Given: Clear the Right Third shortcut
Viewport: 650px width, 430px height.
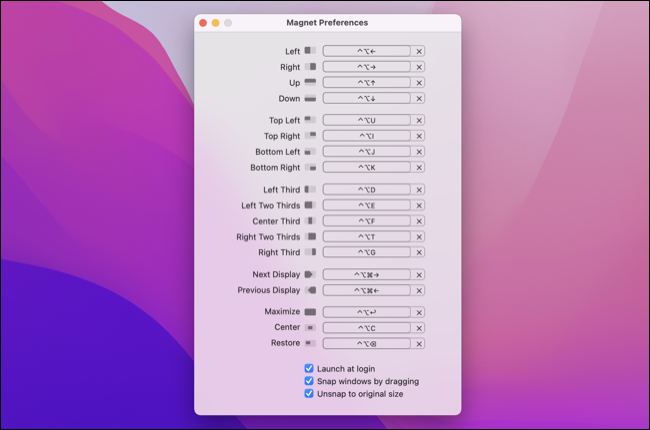Looking at the screenshot, I should click(x=419, y=253).
